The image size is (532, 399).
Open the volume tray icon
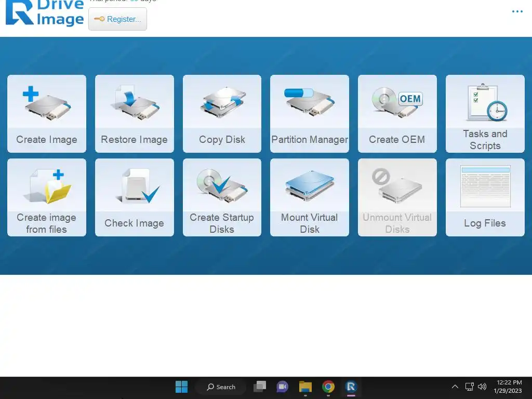tap(482, 387)
